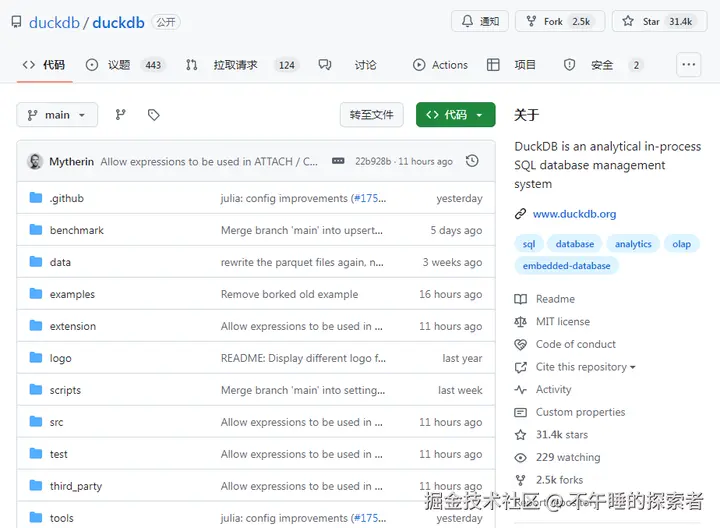Open the Actions tab
This screenshot has height=528, width=720.
[440, 65]
